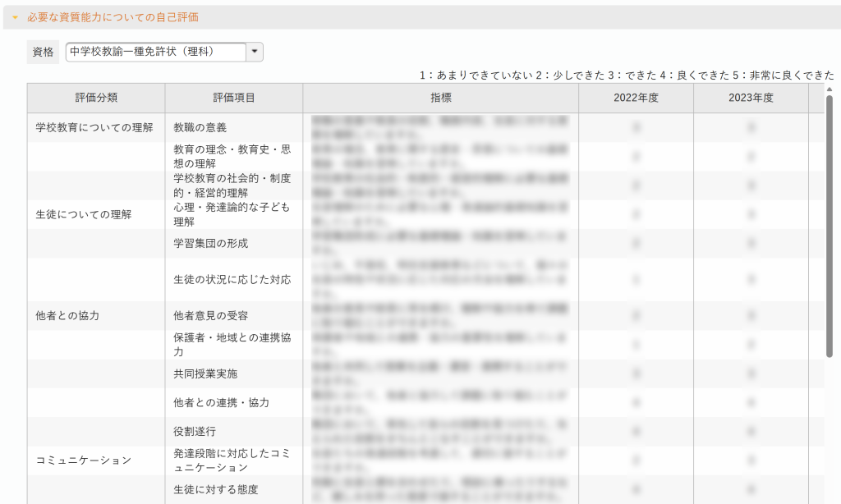Viewport: 841px width, 504px height.
Task: Click the vertical scrollbar thumb of the table
Action: click(x=830, y=226)
